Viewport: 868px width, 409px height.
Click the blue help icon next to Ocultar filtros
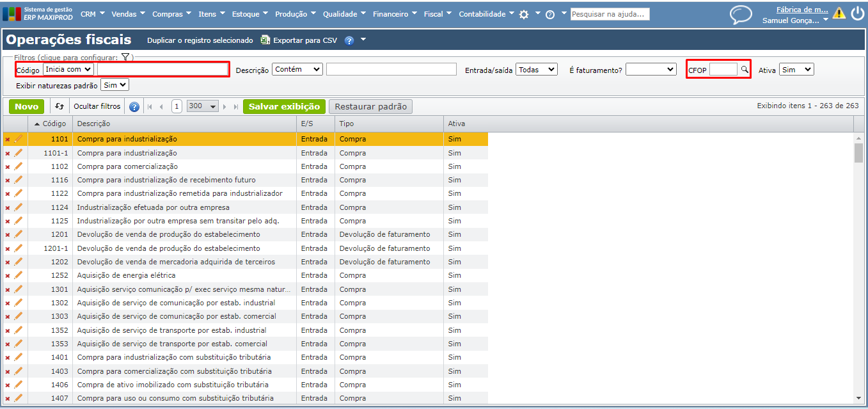[x=134, y=107]
